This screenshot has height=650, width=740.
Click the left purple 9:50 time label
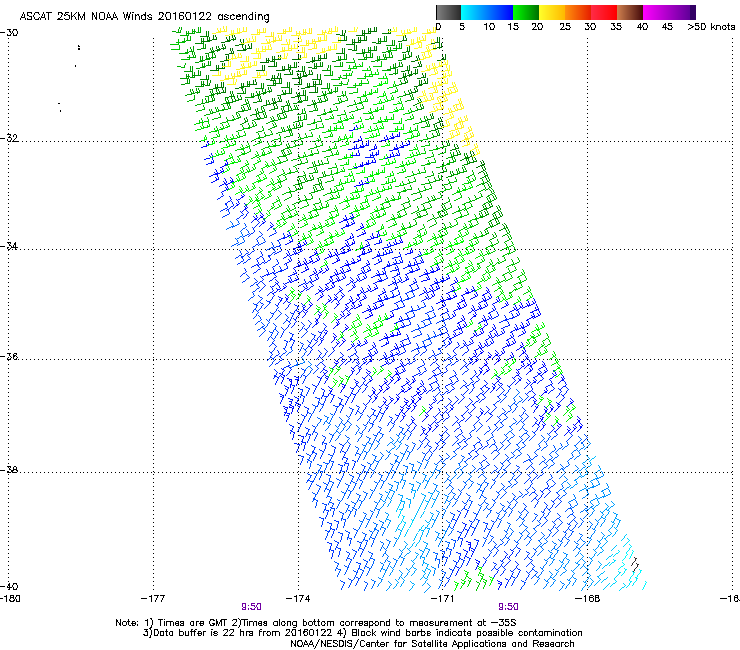(252, 607)
